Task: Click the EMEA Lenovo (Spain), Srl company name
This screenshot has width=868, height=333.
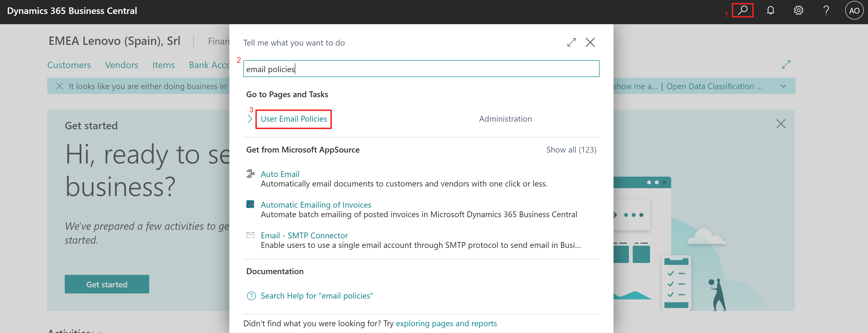Action: tap(115, 41)
